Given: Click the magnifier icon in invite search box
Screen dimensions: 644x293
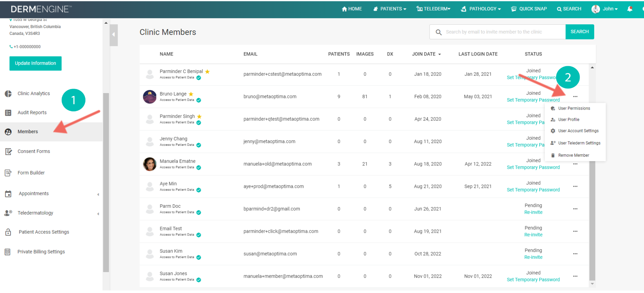Looking at the screenshot, I should (x=438, y=32).
